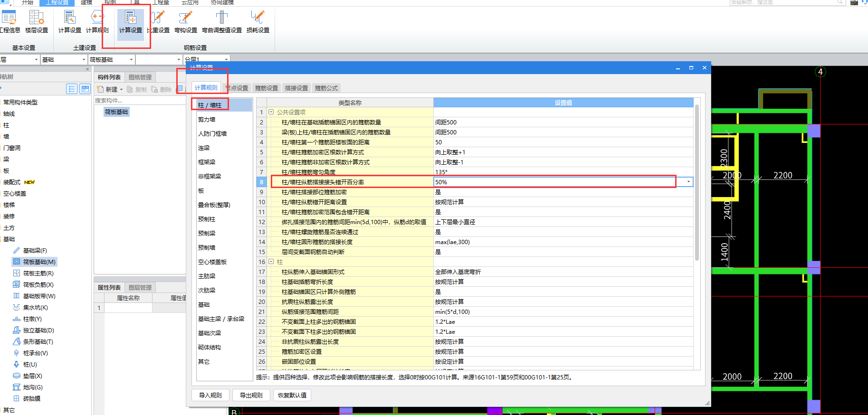Open 楼层设置 in the ribbon
This screenshot has height=415, width=868.
point(37,22)
